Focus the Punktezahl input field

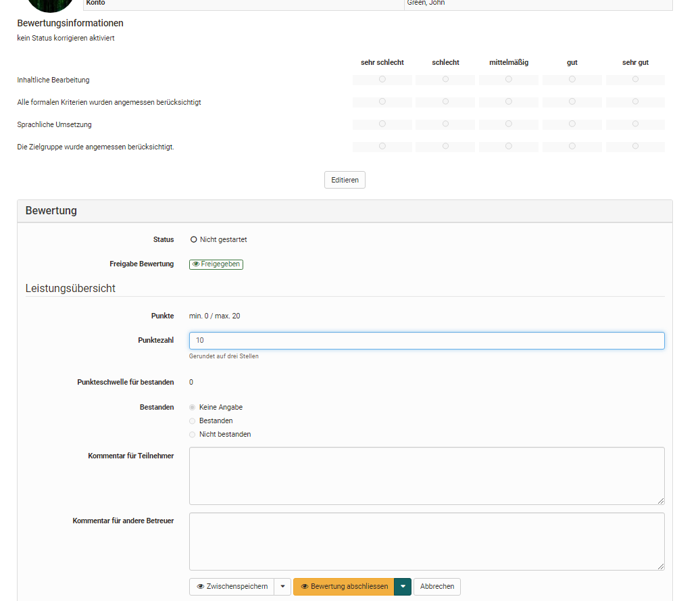[426, 341]
